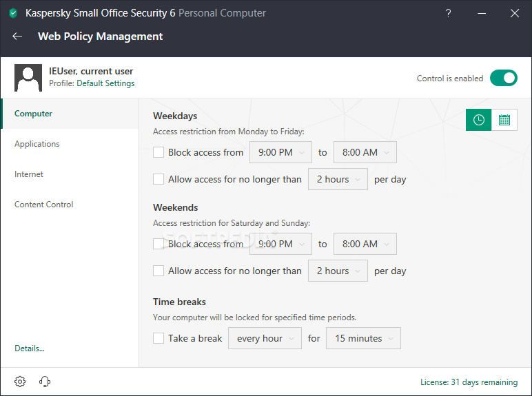Image resolution: width=532 pixels, height=396 pixels.
Task: Click the Default Settings profile link
Action: pyautogui.click(x=105, y=83)
